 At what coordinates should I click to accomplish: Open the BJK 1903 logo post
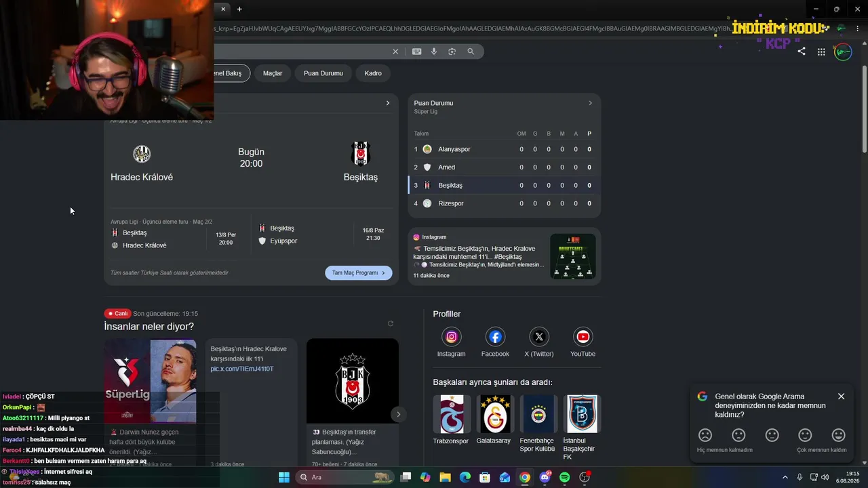coord(353,381)
